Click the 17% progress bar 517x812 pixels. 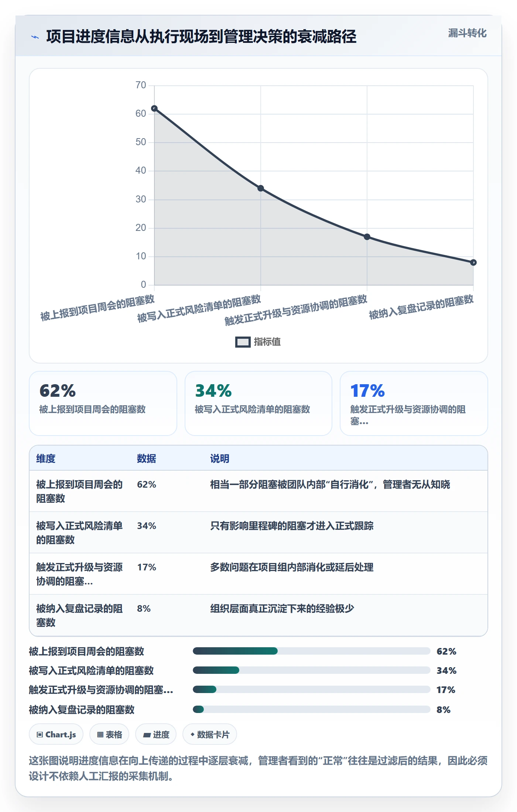(x=311, y=689)
